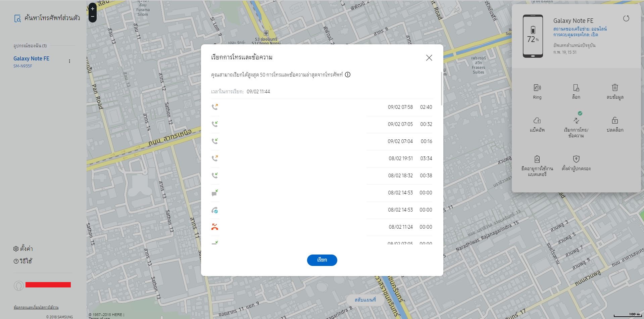Click the info icon beside 50 calls text
The image size is (644, 319).
(x=348, y=75)
